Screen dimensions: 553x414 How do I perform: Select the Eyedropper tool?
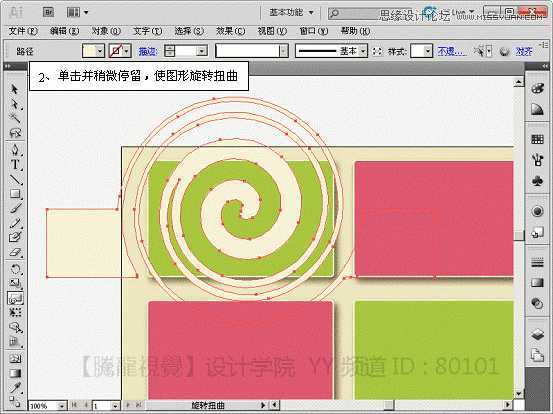[x=15, y=388]
